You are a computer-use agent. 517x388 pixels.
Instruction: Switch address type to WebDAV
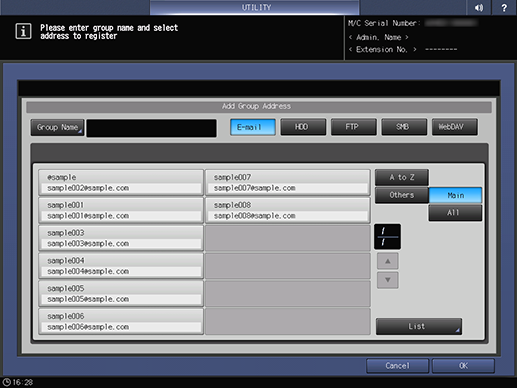point(455,127)
